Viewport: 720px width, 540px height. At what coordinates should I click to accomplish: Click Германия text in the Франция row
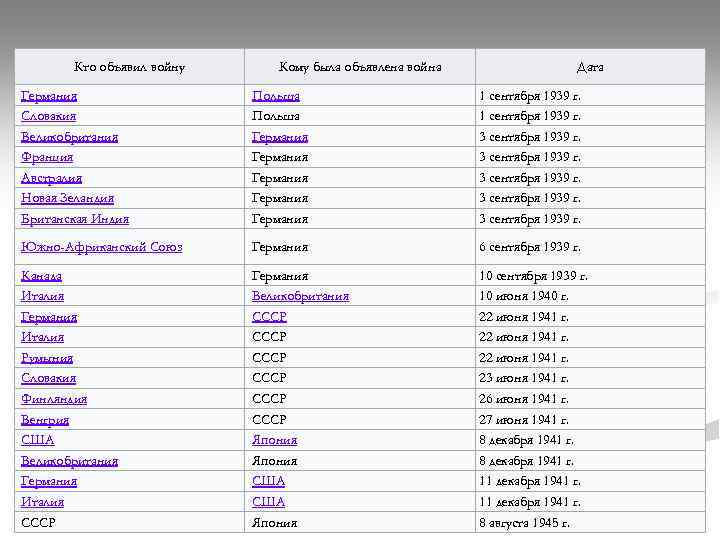280,158
